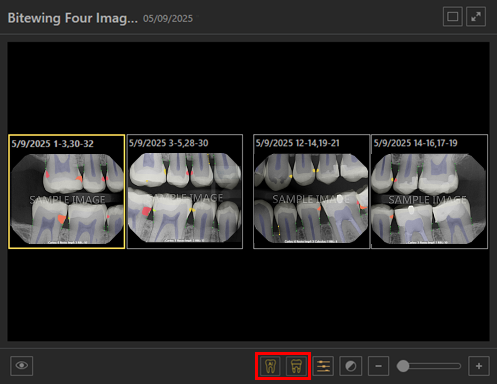Click the 05/09/2025 date in header
This screenshot has height=384, width=497.
(168, 18)
